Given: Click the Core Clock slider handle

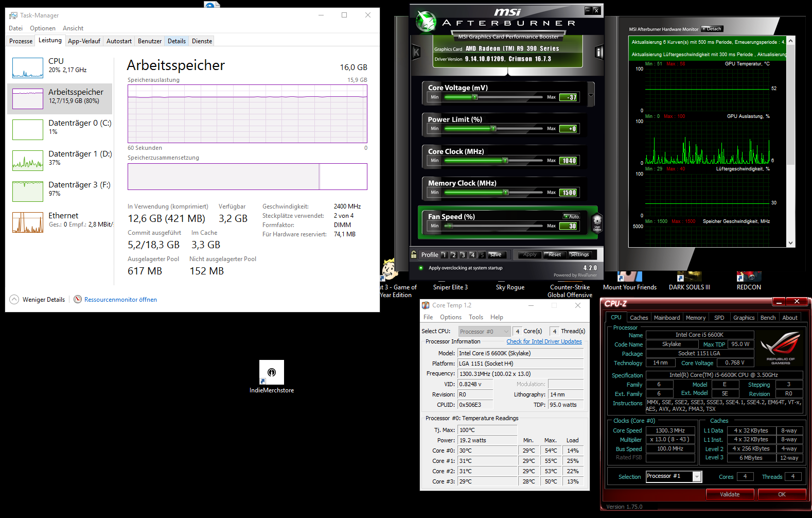Looking at the screenshot, I should [x=505, y=161].
